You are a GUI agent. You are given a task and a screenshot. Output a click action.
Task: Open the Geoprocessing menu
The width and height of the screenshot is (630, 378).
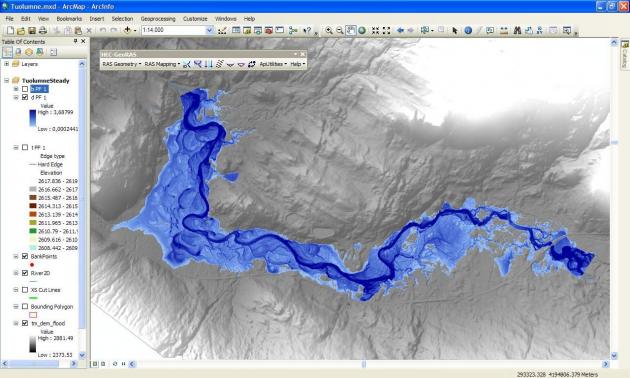click(x=158, y=19)
